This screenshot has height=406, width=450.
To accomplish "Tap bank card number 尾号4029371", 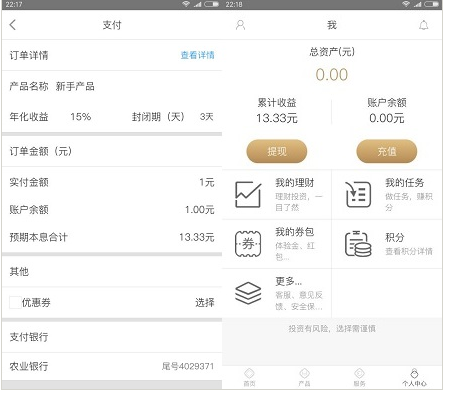I will pos(188,366).
